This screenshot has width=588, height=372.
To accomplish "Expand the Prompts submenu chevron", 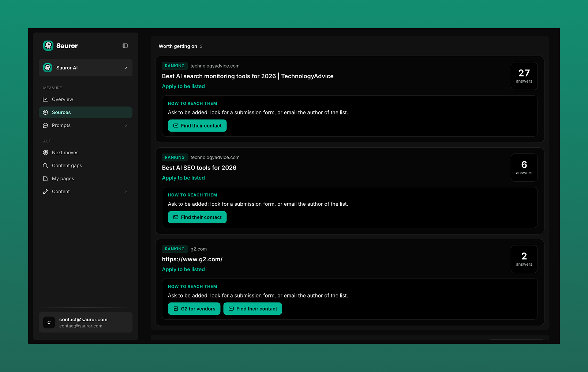I will coord(126,125).
